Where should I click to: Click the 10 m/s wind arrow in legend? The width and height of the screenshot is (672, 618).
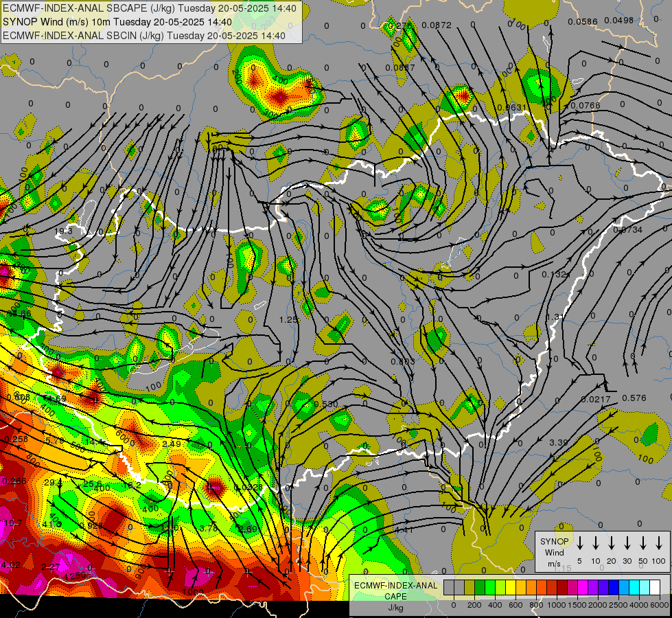pyautogui.click(x=595, y=543)
